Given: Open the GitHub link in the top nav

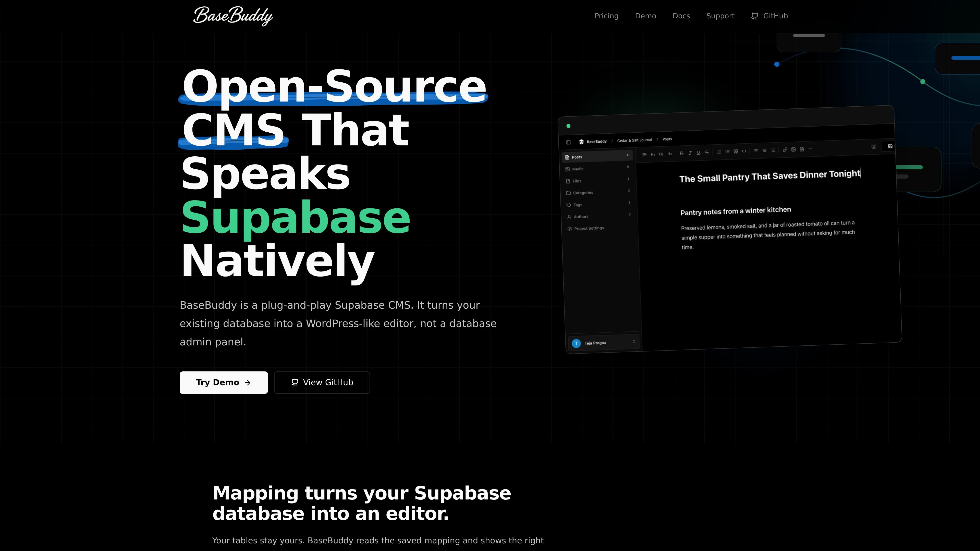Looking at the screenshot, I should click(x=769, y=16).
